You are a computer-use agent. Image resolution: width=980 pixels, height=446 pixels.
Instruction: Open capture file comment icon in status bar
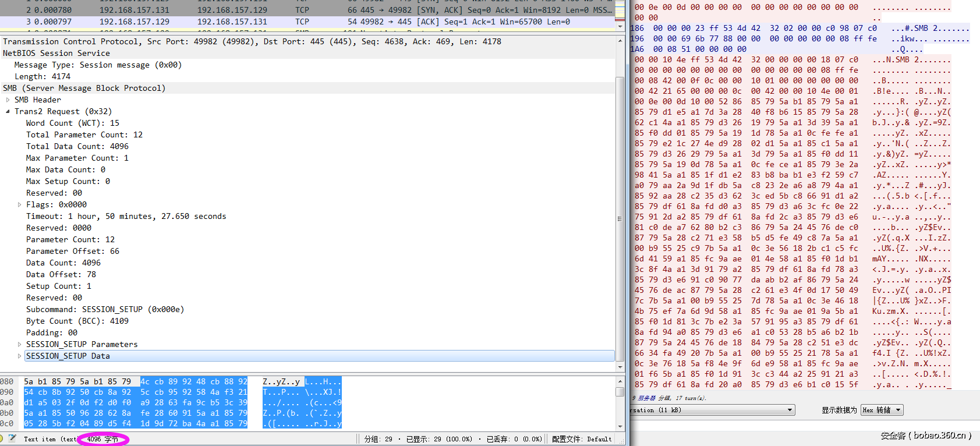[12, 439]
